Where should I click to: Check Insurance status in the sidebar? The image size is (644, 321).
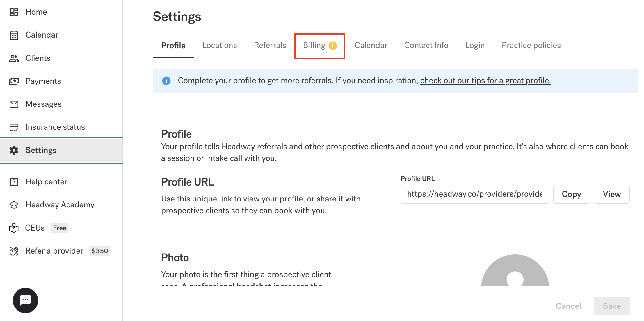[x=55, y=127]
